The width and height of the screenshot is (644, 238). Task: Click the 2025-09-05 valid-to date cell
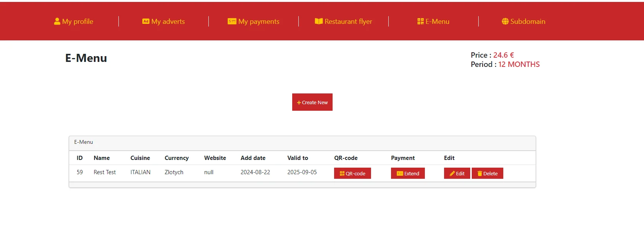point(302,172)
